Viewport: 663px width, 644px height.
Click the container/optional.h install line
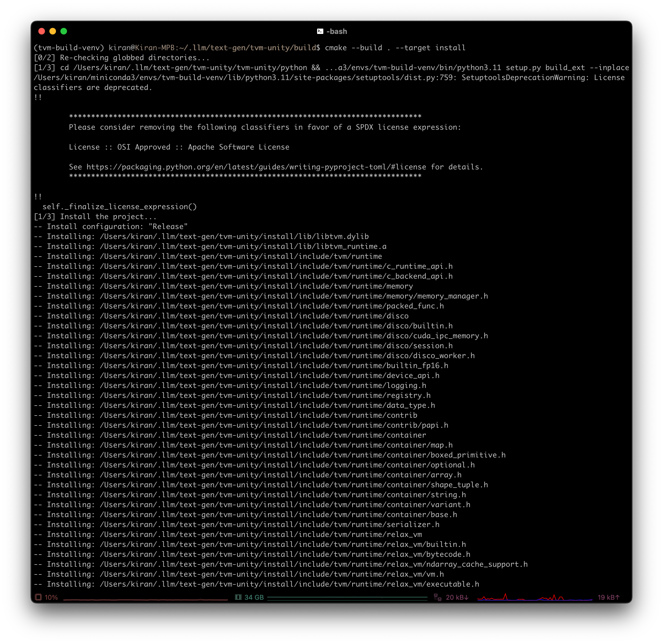254,465
